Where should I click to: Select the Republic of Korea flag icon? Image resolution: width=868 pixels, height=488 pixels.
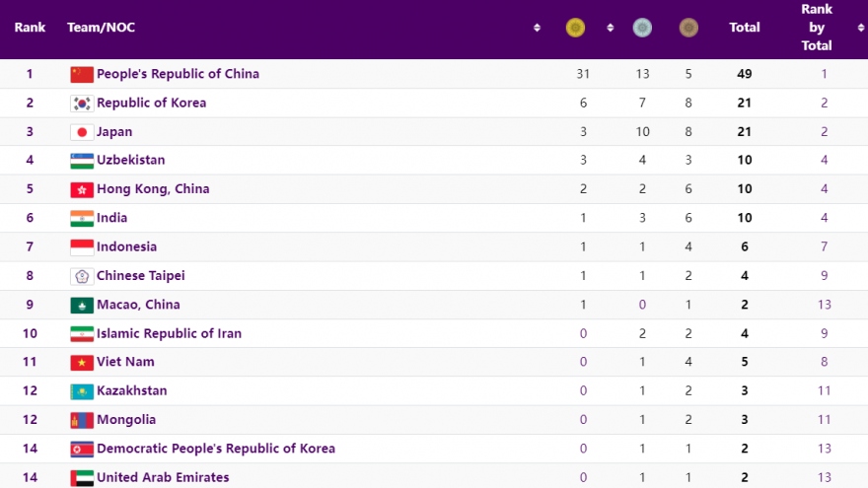click(x=82, y=104)
